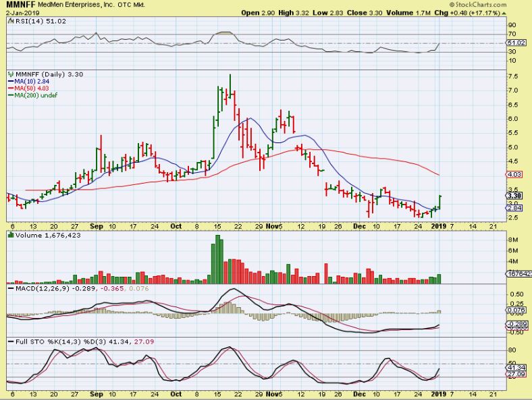Click the RSI line icon before RSI(14)

coord(11,21)
